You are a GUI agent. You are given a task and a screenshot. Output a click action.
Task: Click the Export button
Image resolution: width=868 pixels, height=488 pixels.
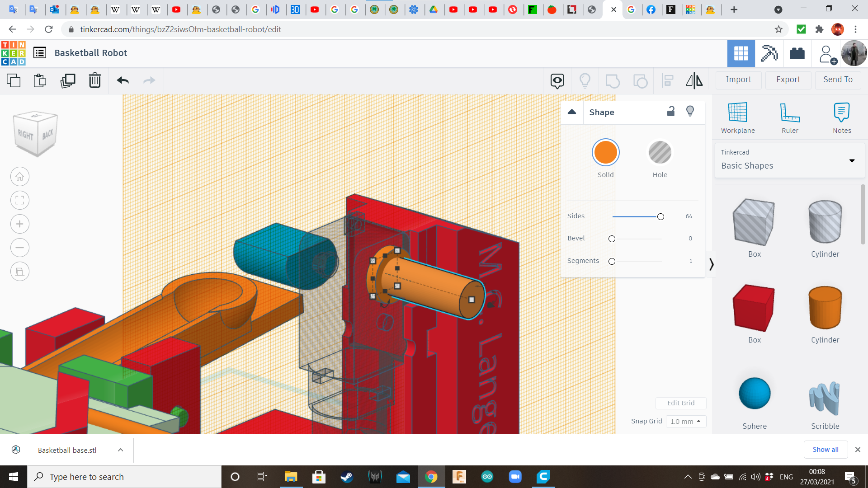click(x=788, y=80)
